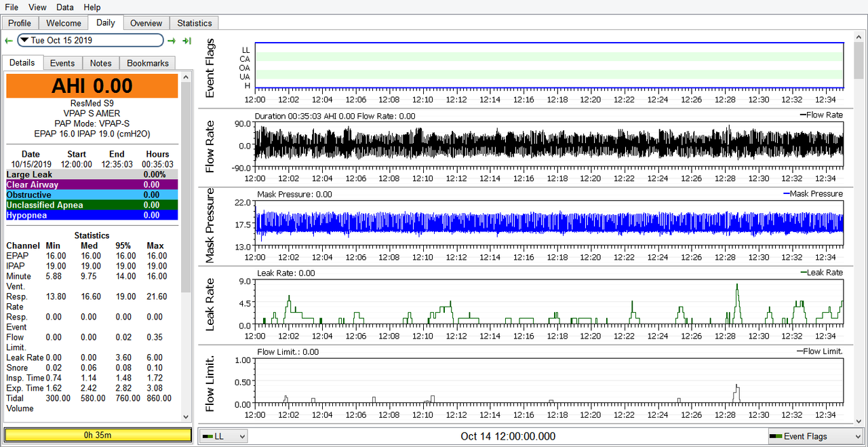Image resolution: width=868 pixels, height=447 pixels.
Task: Click the green Leak Rate legend label
Action: click(x=821, y=272)
